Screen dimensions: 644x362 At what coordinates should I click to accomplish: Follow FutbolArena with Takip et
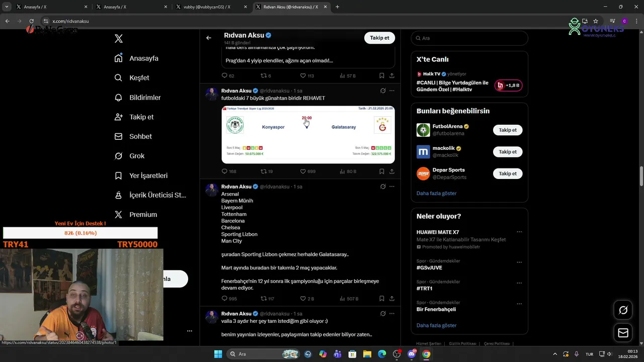(x=508, y=130)
